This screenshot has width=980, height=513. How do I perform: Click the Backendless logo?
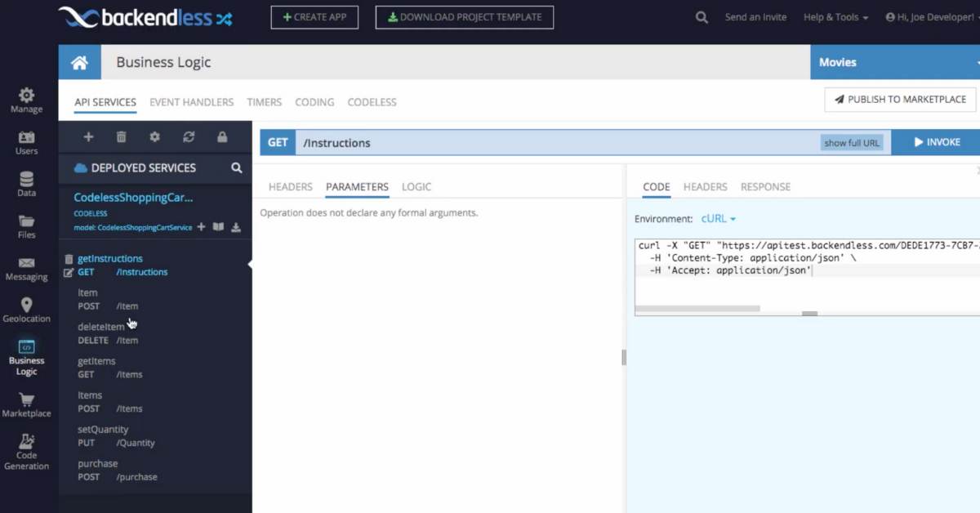click(x=146, y=17)
